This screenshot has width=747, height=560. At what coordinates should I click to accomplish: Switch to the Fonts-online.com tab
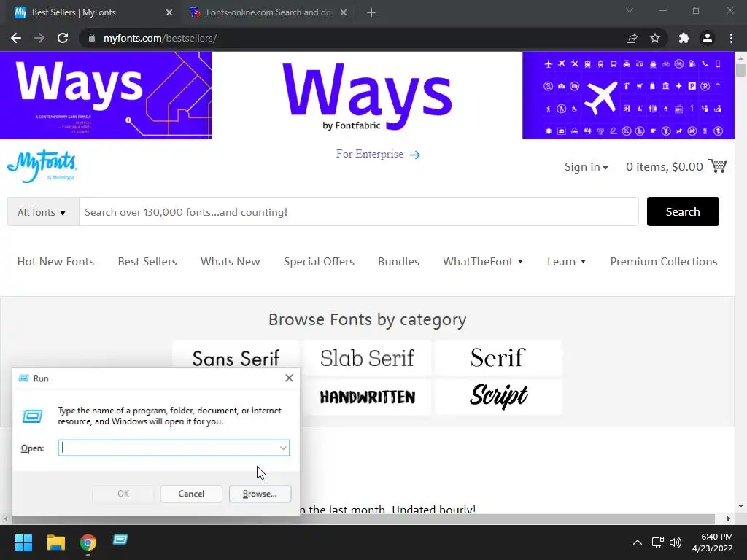(268, 12)
